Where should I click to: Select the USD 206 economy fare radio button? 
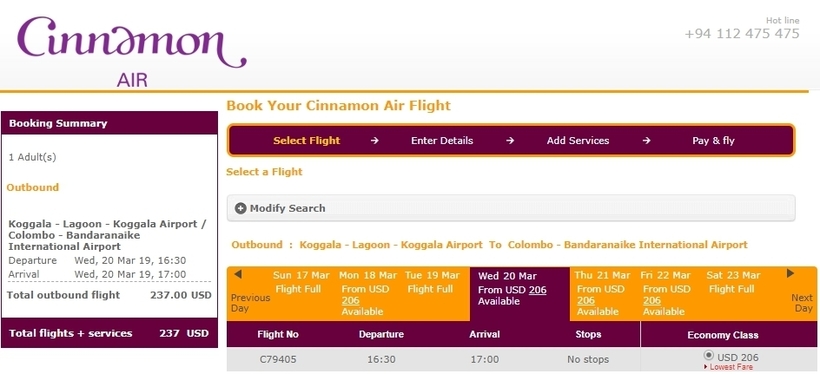709,355
